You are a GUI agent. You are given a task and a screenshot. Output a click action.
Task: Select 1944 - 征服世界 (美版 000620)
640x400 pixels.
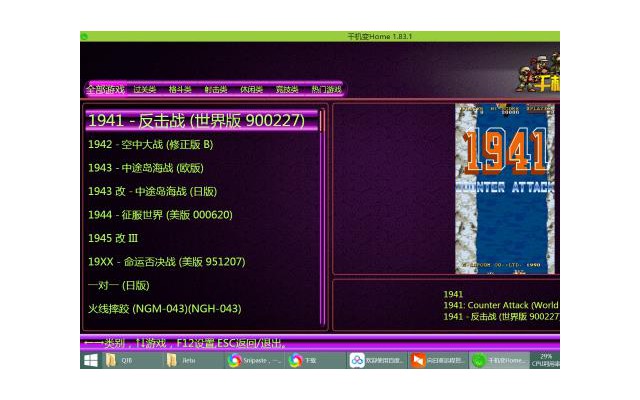pos(160,215)
